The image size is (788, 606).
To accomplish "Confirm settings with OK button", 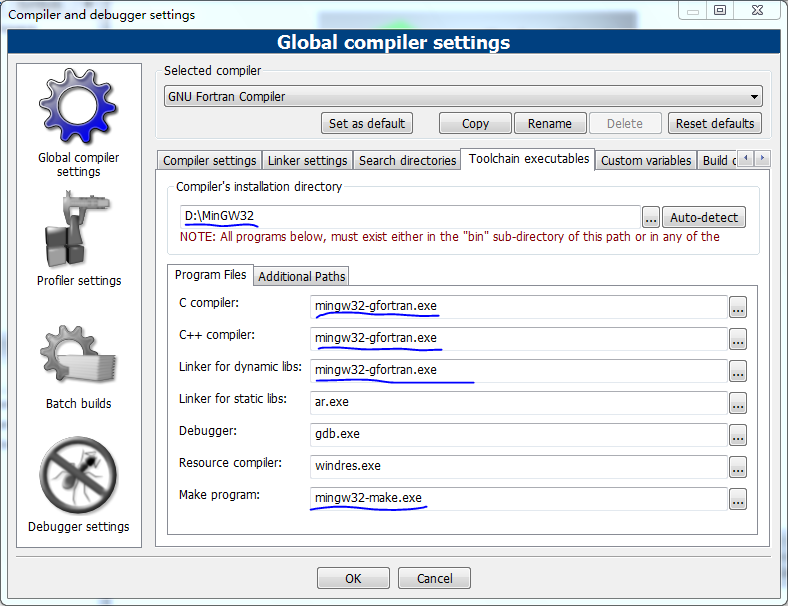I will pyautogui.click(x=353, y=578).
